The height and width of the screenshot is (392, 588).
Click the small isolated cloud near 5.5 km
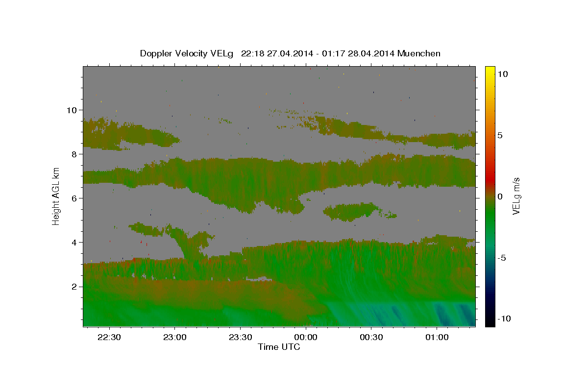(352, 212)
